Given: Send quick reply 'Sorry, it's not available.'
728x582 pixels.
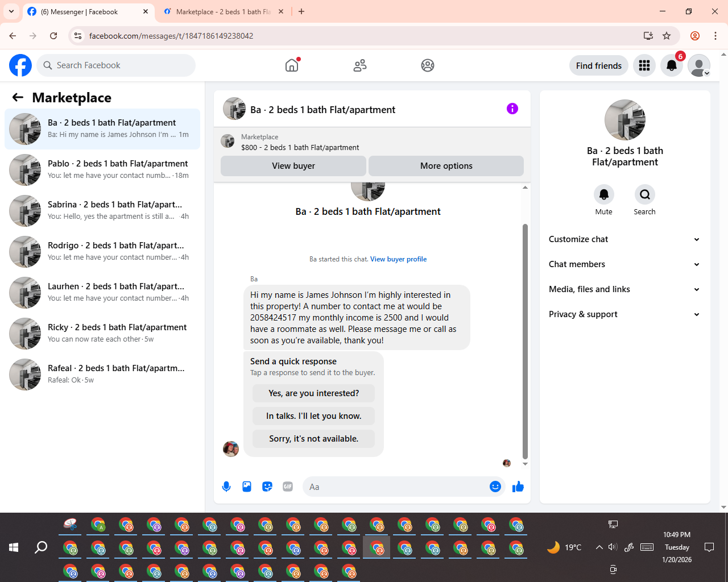Looking at the screenshot, I should 314,439.
